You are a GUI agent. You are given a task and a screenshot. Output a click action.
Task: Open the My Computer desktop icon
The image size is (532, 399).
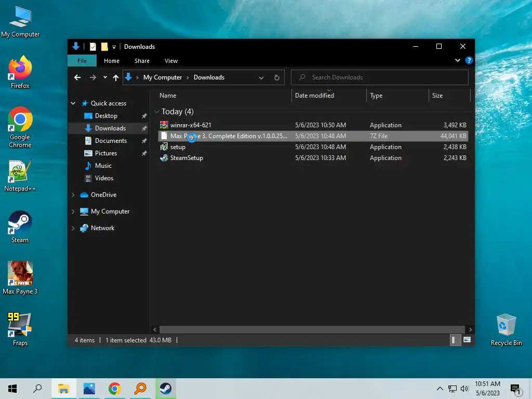[20, 21]
